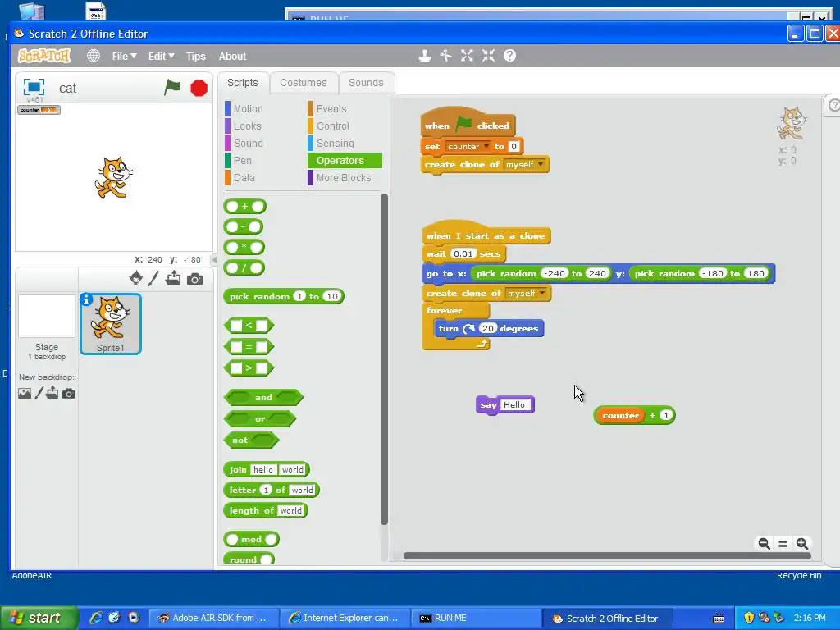Click the pick random palette block

pyautogui.click(x=283, y=296)
